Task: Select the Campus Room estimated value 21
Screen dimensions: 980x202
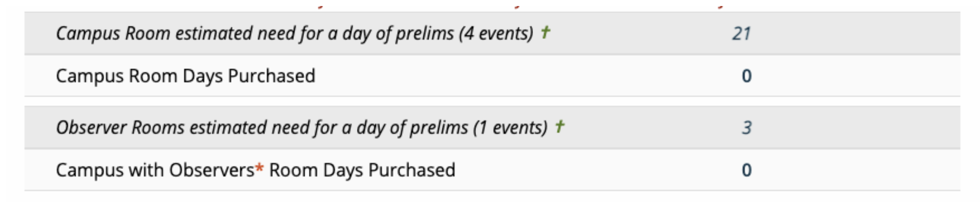Action: pyautogui.click(x=741, y=34)
